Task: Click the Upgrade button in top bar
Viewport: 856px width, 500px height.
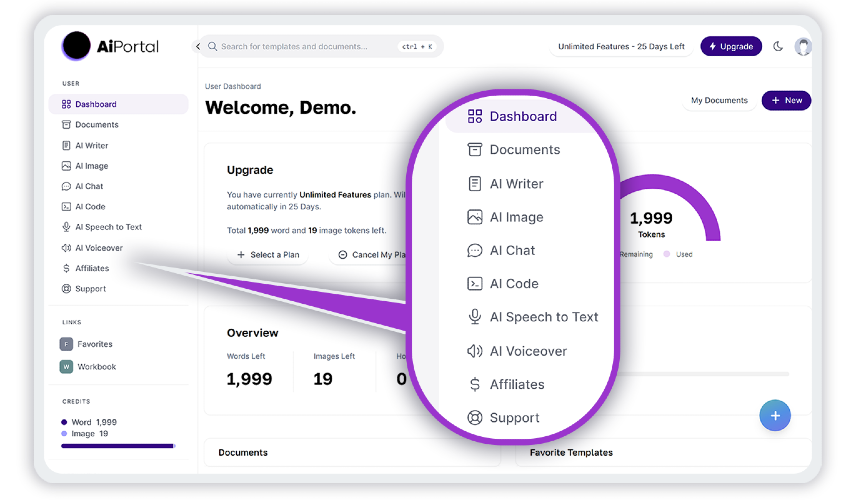Action: (x=731, y=46)
